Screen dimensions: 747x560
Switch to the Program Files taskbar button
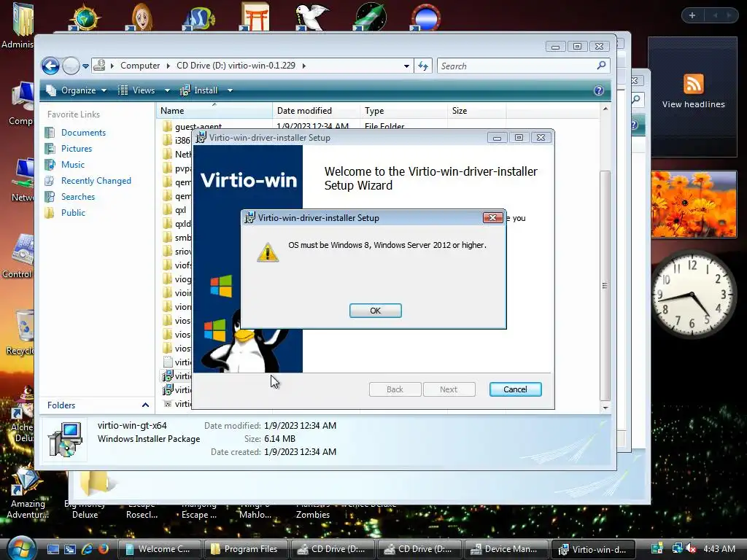pos(246,549)
